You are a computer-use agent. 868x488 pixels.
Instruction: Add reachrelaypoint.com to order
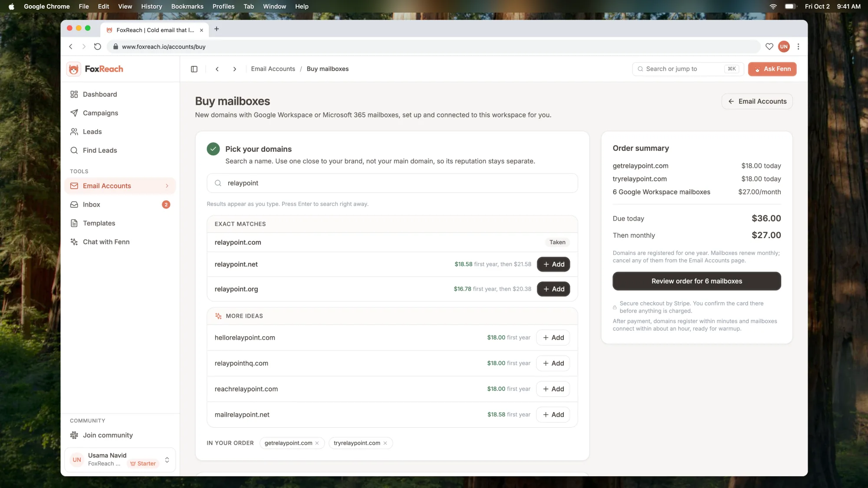(553, 389)
